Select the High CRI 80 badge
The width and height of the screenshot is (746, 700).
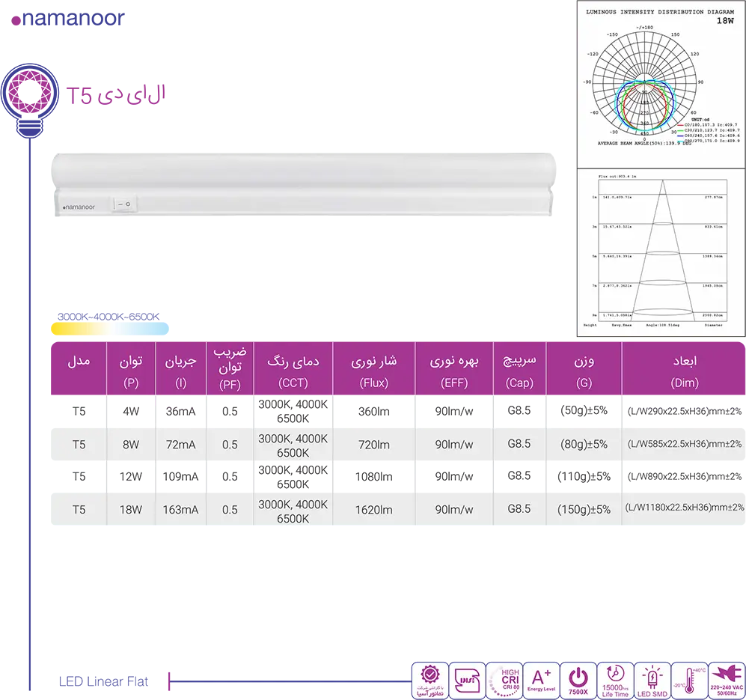click(x=504, y=680)
